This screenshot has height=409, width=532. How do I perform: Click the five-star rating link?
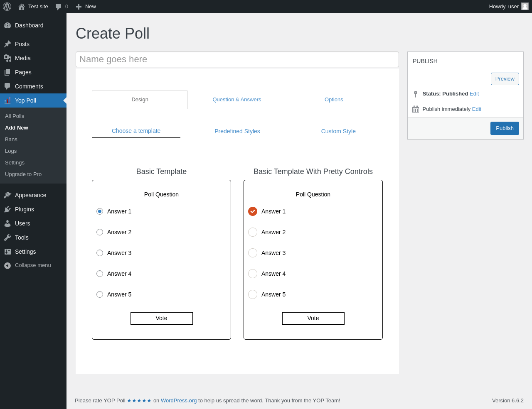[x=139, y=401]
